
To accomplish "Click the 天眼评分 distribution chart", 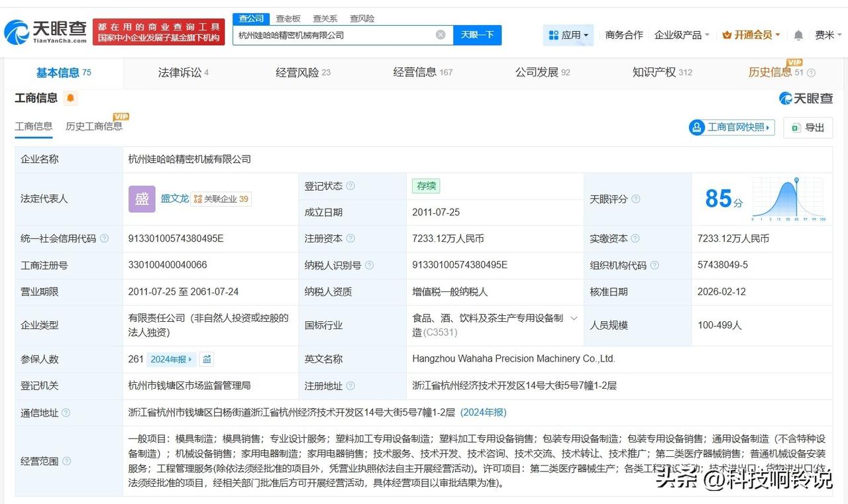I will (x=788, y=199).
